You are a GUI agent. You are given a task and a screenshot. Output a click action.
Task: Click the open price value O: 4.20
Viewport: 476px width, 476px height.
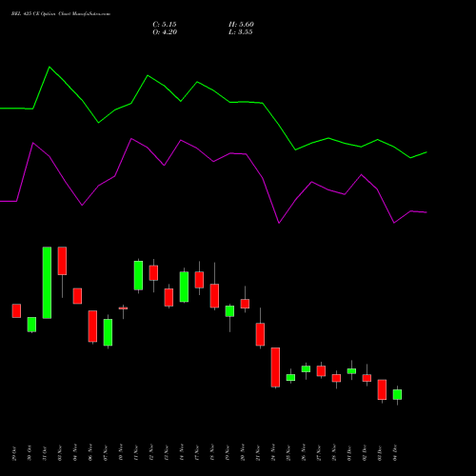165,32
